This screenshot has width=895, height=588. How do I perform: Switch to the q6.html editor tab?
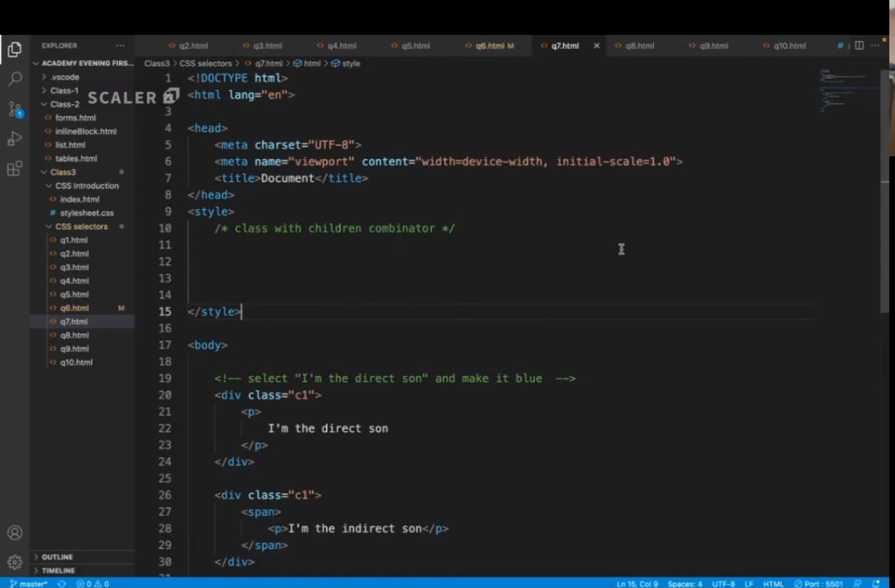(489, 46)
